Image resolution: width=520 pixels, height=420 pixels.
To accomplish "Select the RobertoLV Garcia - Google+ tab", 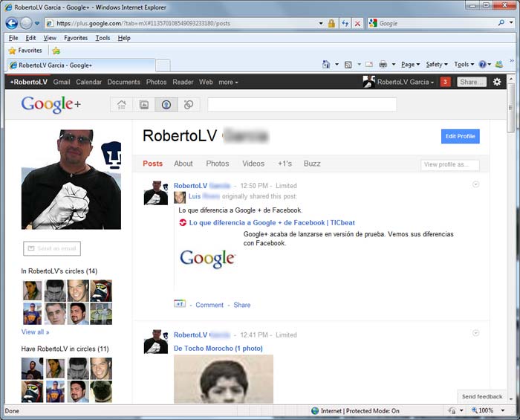I will click(x=80, y=65).
